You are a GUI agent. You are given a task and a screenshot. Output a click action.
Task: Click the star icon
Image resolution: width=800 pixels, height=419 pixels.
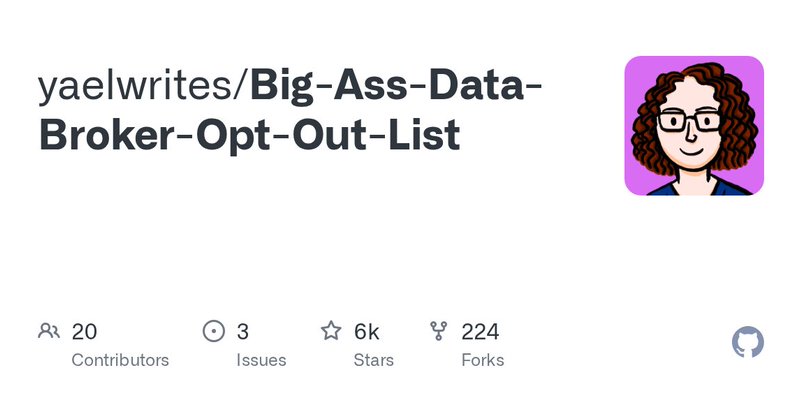(331, 331)
